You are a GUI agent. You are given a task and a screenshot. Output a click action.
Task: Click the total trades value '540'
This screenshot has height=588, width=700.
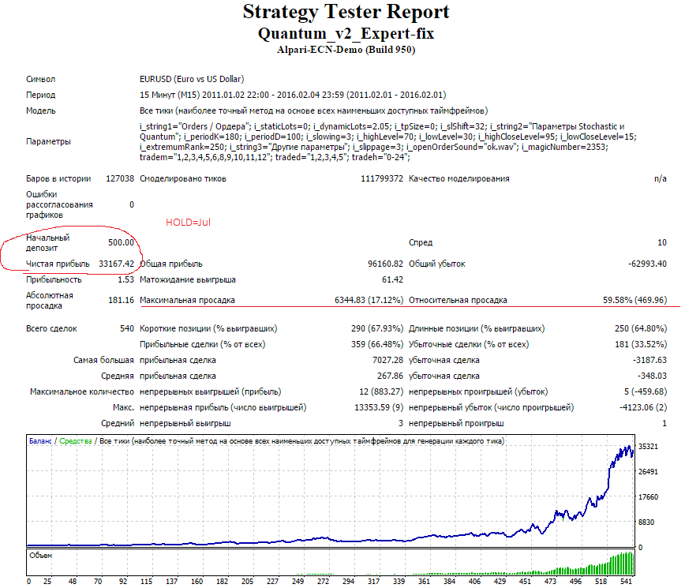[127, 328]
